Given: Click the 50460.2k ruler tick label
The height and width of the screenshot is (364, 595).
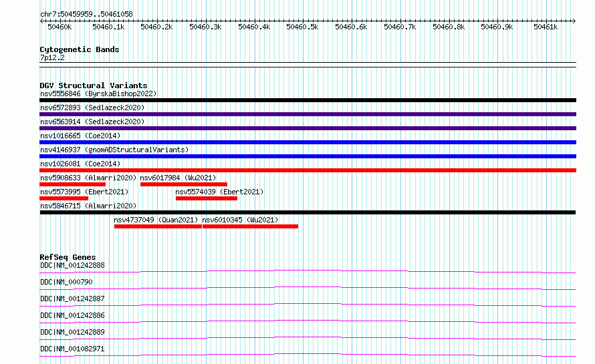Looking at the screenshot, I should tap(156, 27).
